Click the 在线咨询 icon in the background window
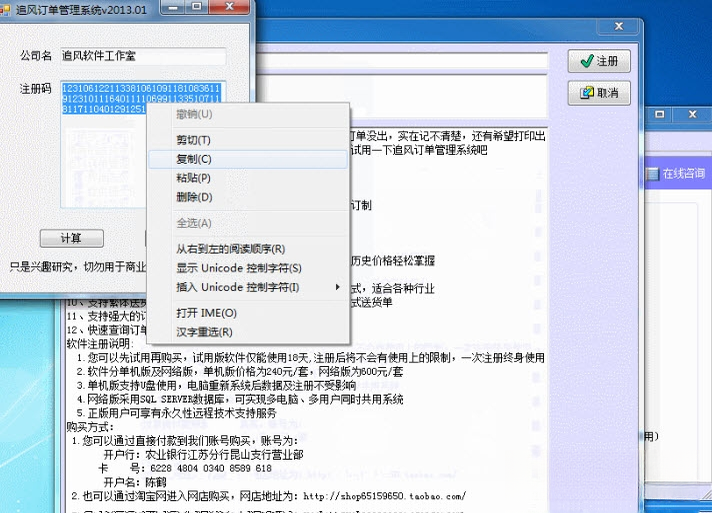The width and height of the screenshot is (712, 513). pos(653,174)
